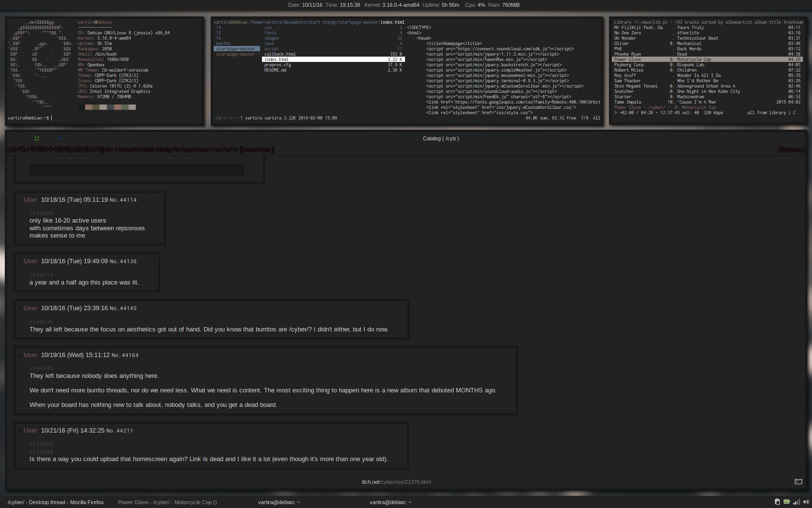The height and width of the screenshot is (508, 812).
Task: Select callback.html in ranger file list
Action: 333,54
